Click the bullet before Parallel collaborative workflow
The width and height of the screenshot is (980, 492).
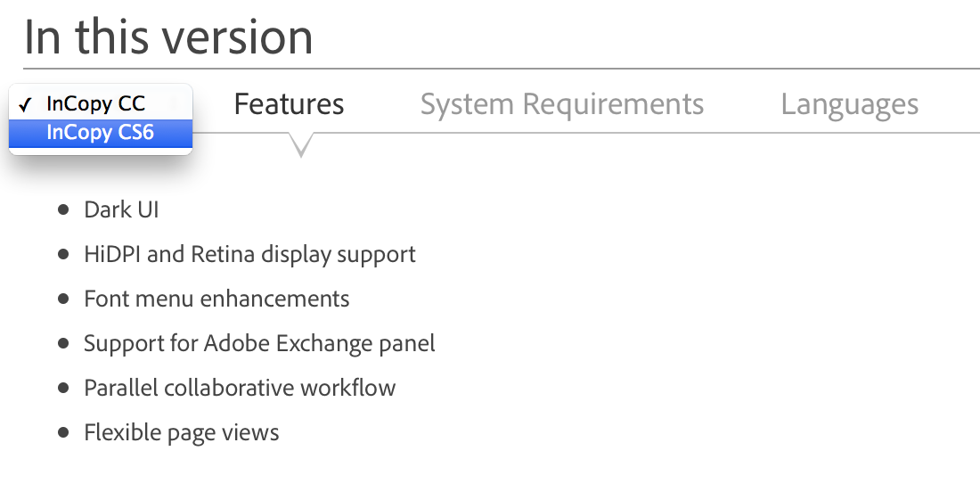pos(62,388)
